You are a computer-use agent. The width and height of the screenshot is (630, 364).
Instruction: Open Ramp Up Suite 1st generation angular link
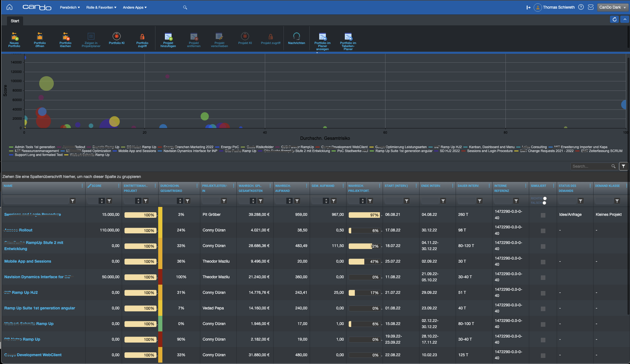pyautogui.click(x=40, y=308)
